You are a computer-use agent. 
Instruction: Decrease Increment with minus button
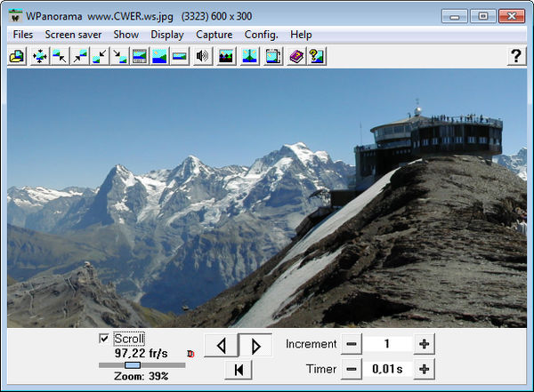click(x=352, y=344)
